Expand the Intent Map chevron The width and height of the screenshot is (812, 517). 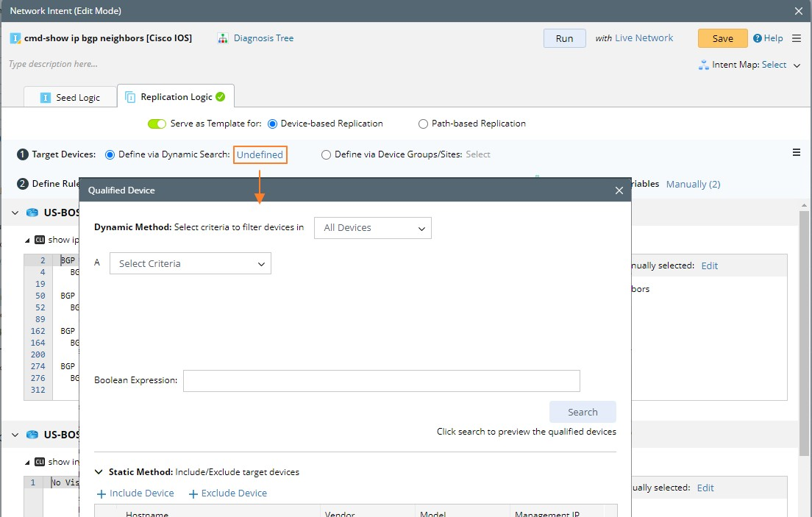(x=797, y=65)
